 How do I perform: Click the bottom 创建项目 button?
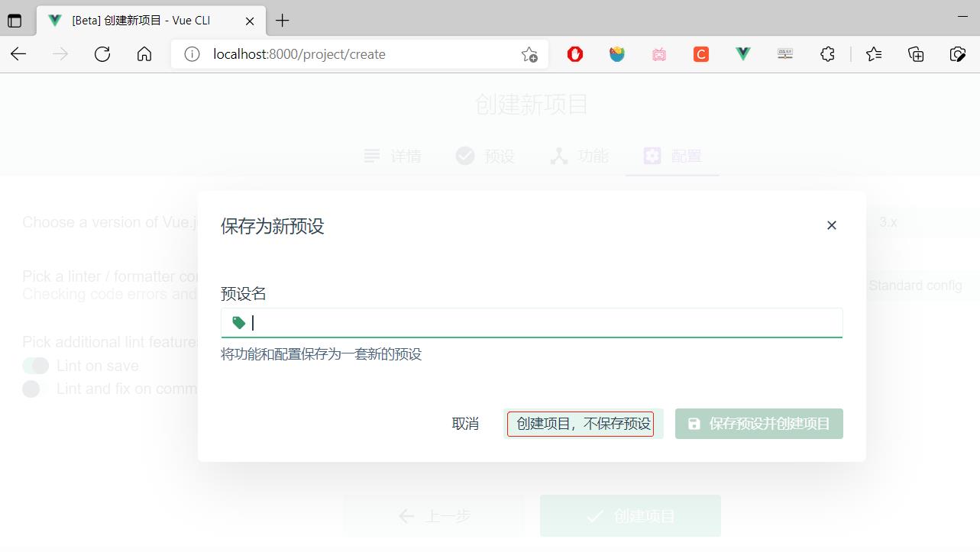(630, 516)
